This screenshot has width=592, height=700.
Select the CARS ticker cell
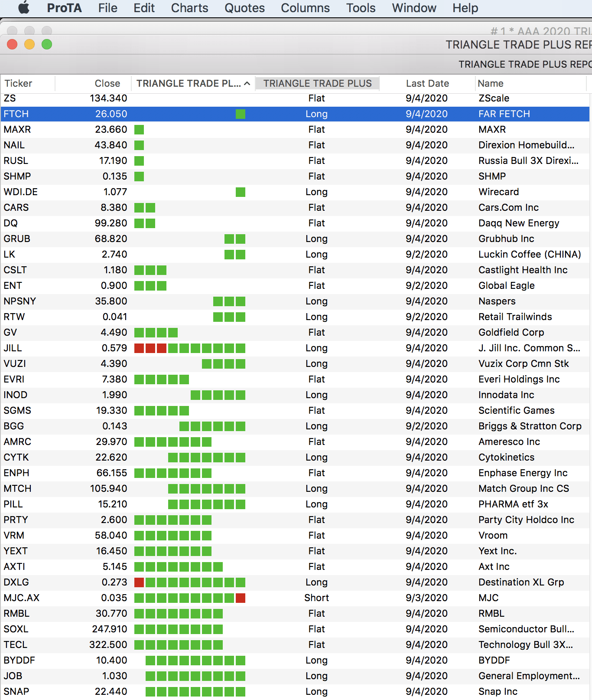pos(16,208)
